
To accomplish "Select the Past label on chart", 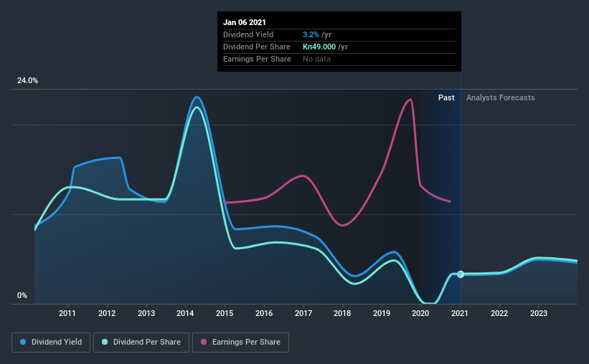I will pos(446,97).
